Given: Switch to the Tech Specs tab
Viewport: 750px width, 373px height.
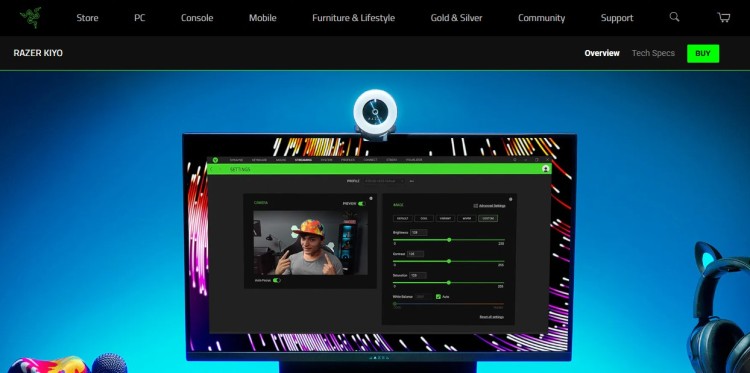Looking at the screenshot, I should 653,53.
